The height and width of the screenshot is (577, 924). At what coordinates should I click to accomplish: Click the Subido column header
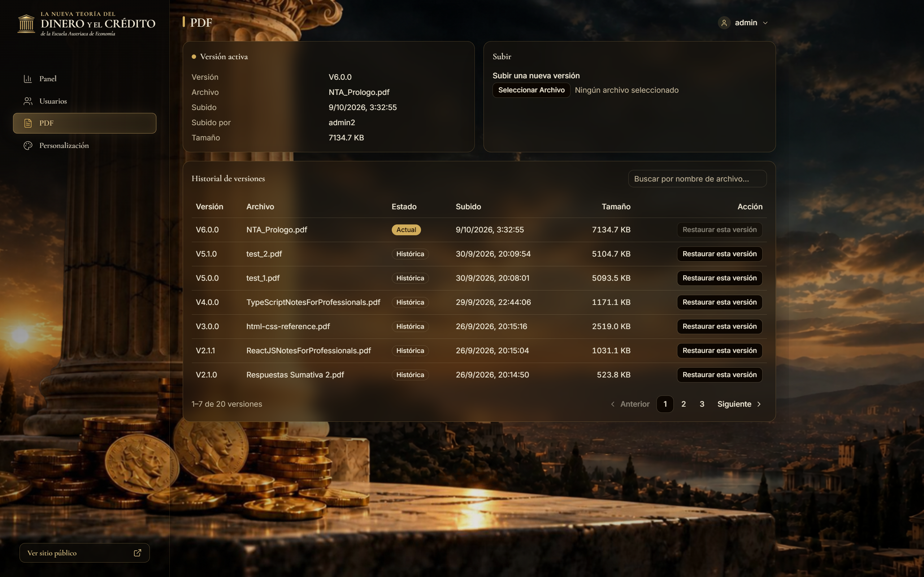(468, 206)
